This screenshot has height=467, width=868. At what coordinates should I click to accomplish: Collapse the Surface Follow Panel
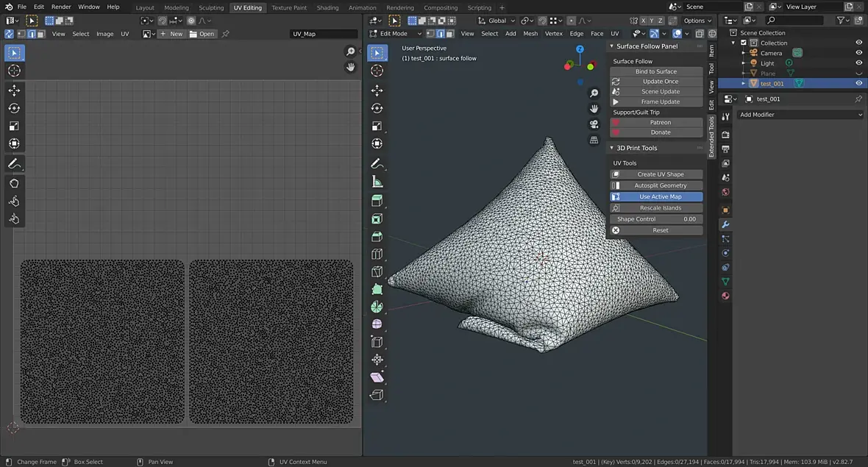[612, 46]
